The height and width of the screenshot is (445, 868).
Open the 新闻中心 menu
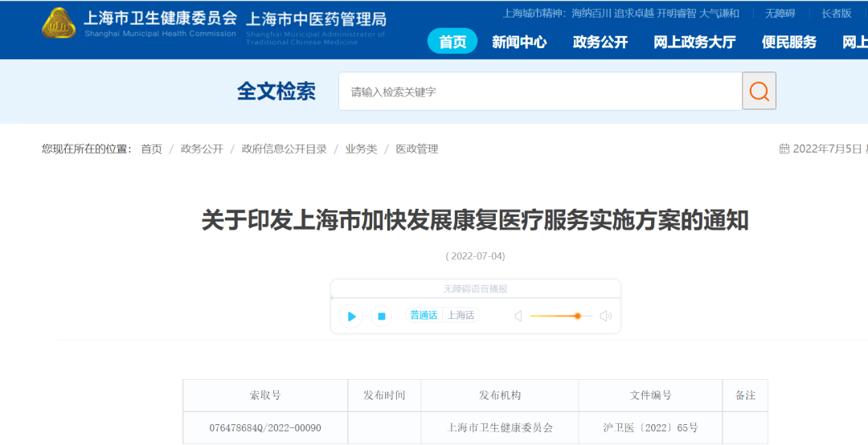(x=519, y=42)
